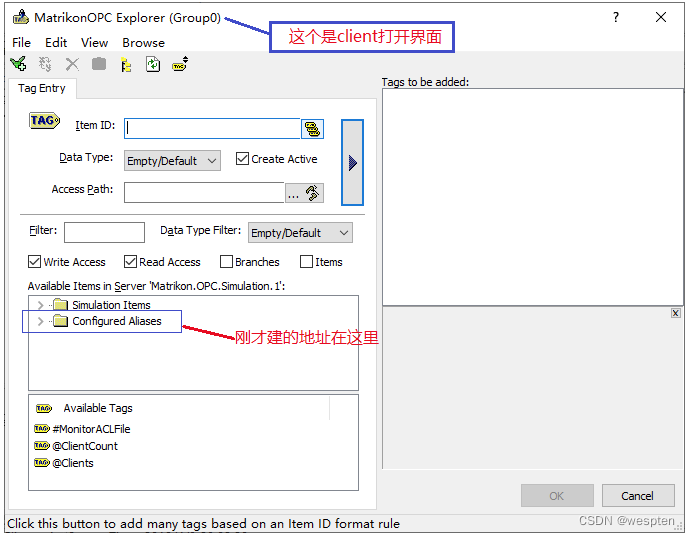Click the update and return green check icon
The width and height of the screenshot is (690, 537).
coord(18,64)
